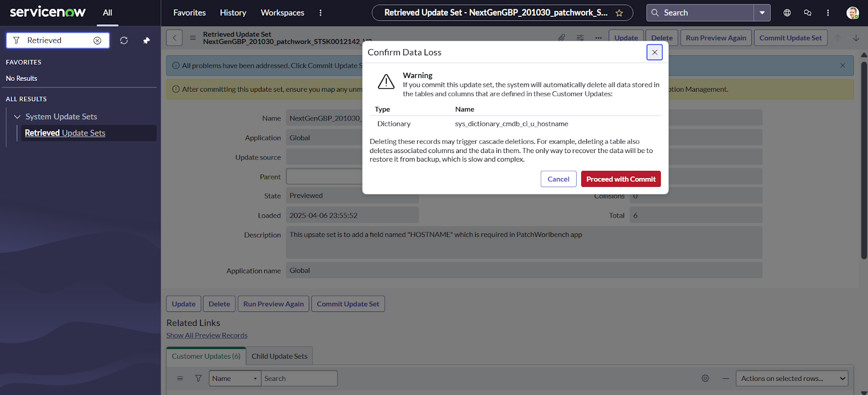This screenshot has height=395, width=868.
Task: Click the bottom Update button
Action: click(x=183, y=304)
